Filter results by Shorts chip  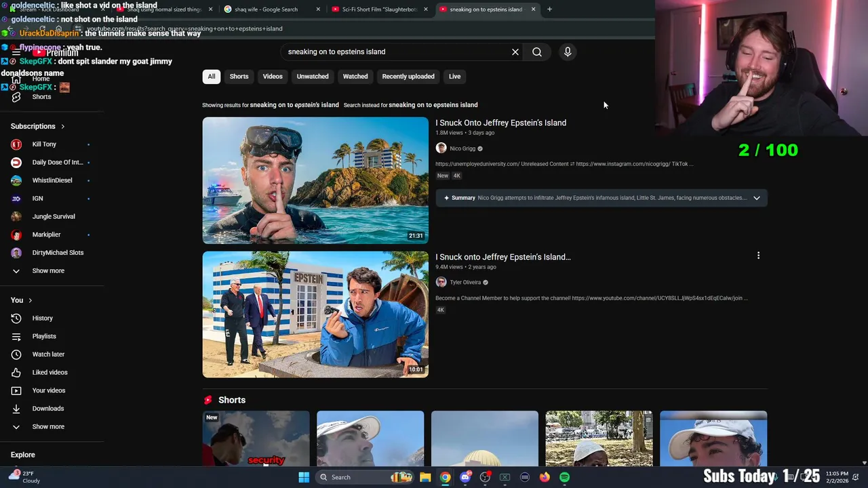pos(239,77)
